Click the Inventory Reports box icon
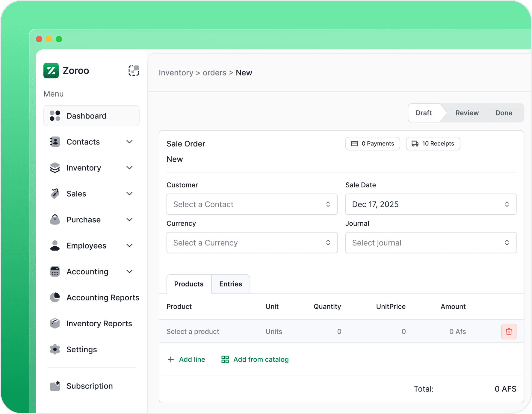This screenshot has width=532, height=414. coord(55,324)
